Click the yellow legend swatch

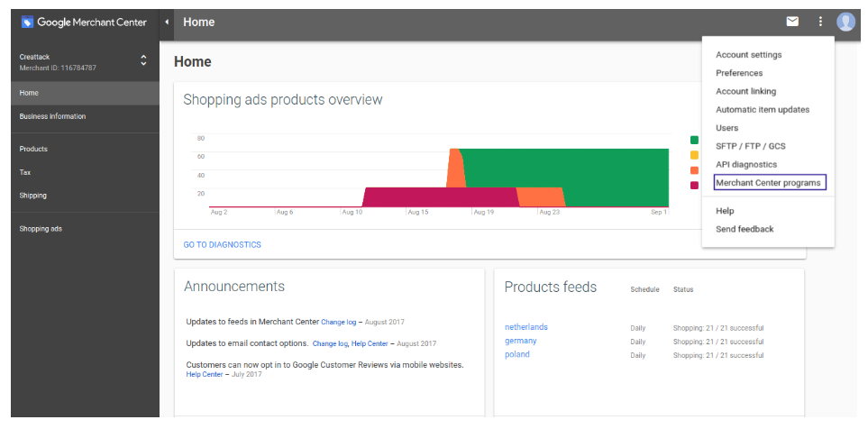click(x=694, y=155)
